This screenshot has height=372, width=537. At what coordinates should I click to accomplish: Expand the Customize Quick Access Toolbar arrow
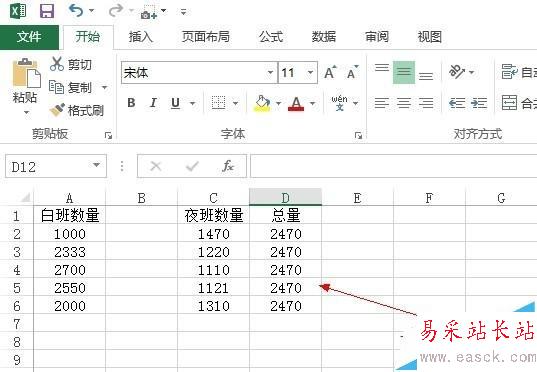pos(184,12)
